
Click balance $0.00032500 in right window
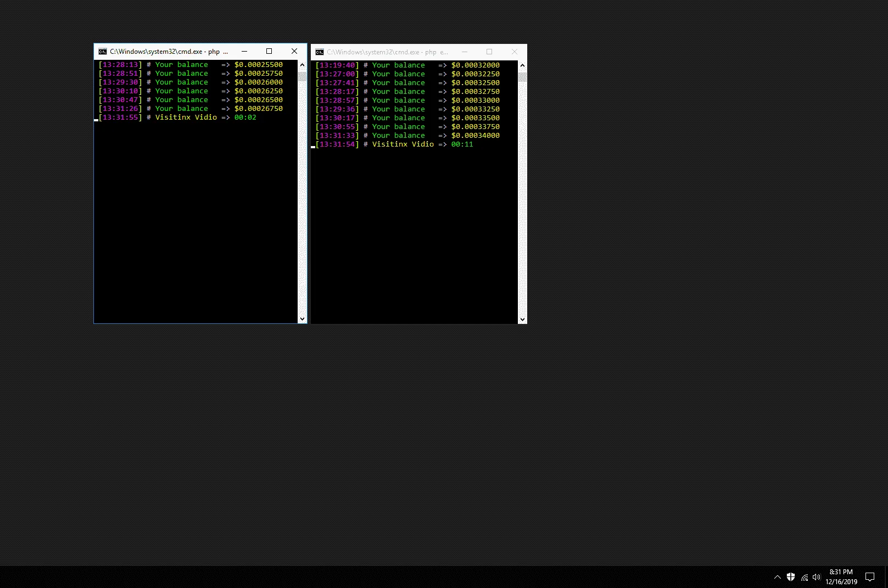pyautogui.click(x=476, y=83)
